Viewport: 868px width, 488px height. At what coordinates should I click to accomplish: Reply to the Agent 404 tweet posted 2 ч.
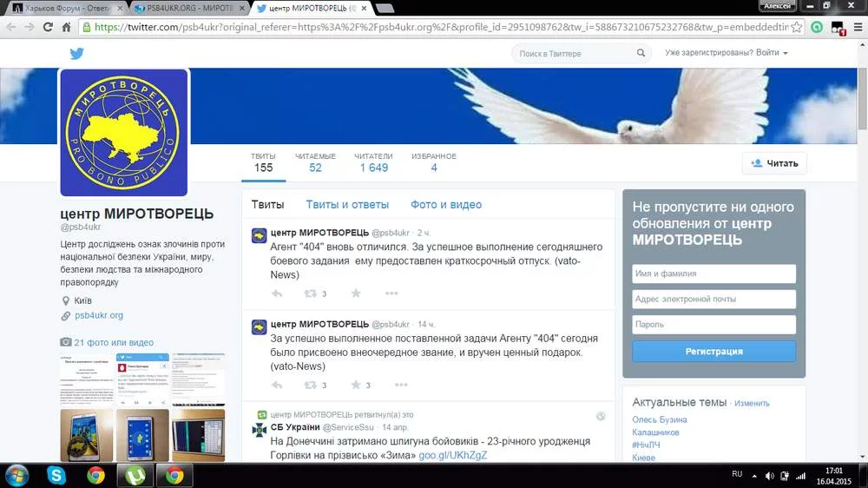277,293
